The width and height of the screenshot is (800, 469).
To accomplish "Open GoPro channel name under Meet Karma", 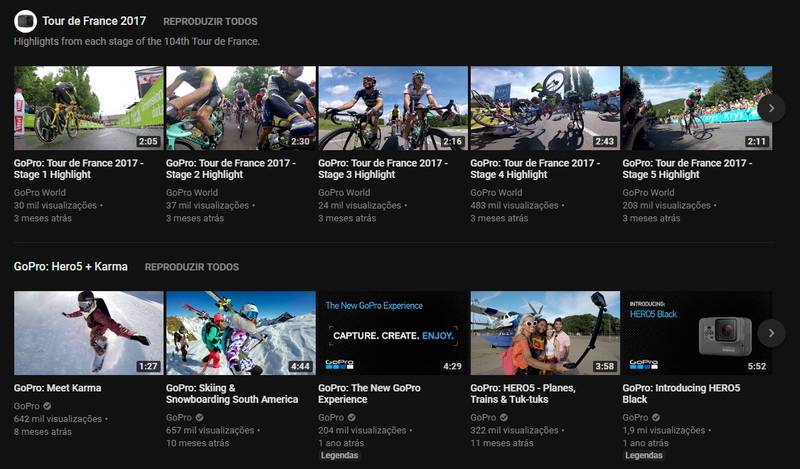I will pyautogui.click(x=27, y=406).
